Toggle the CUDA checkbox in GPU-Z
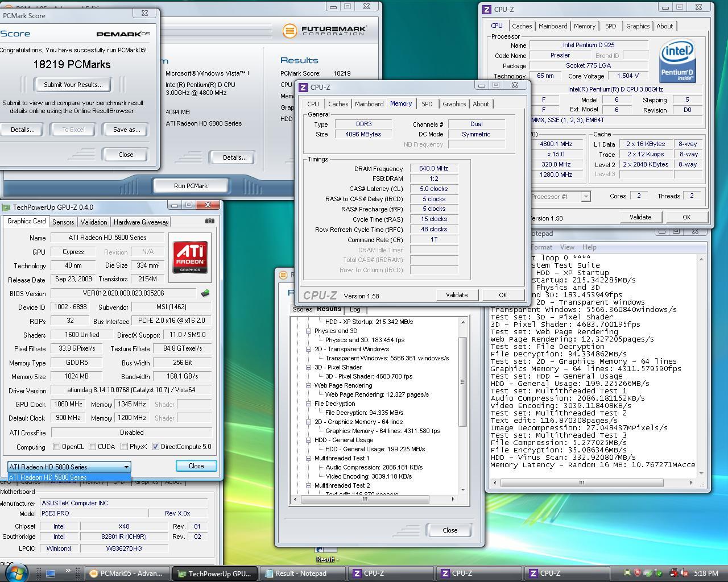 click(x=92, y=447)
